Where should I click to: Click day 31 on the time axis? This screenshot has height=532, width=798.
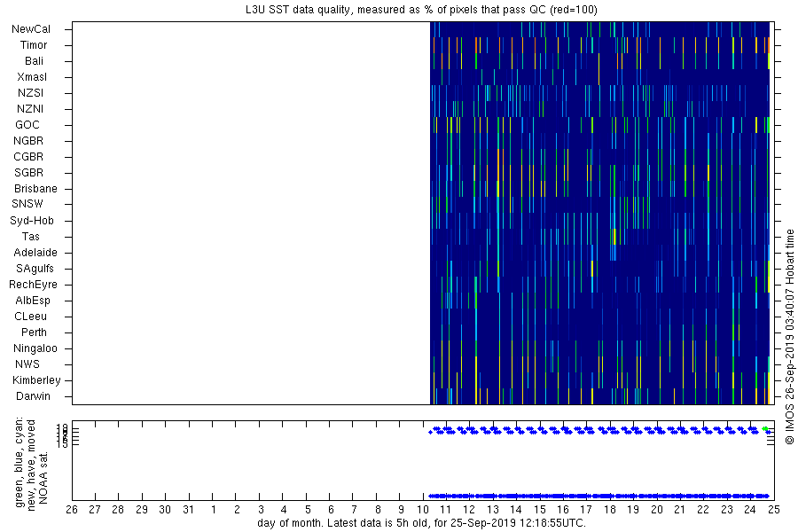188,510
